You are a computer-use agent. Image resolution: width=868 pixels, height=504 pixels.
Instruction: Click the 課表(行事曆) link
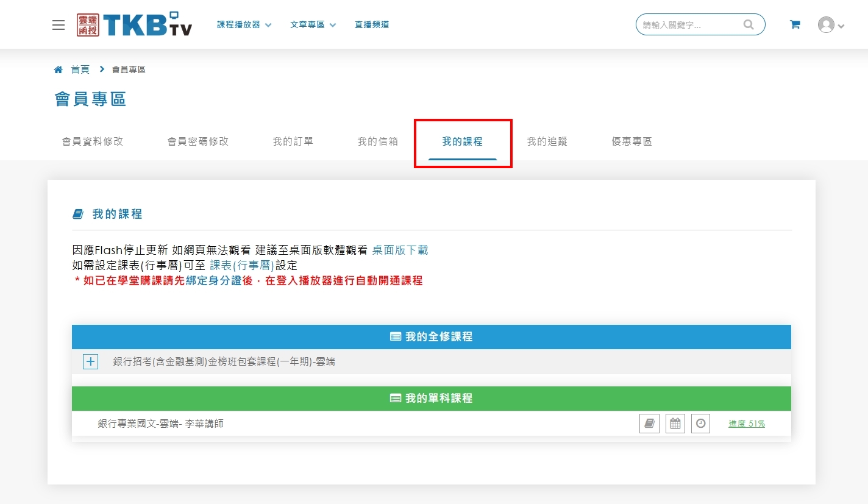pyautogui.click(x=242, y=265)
